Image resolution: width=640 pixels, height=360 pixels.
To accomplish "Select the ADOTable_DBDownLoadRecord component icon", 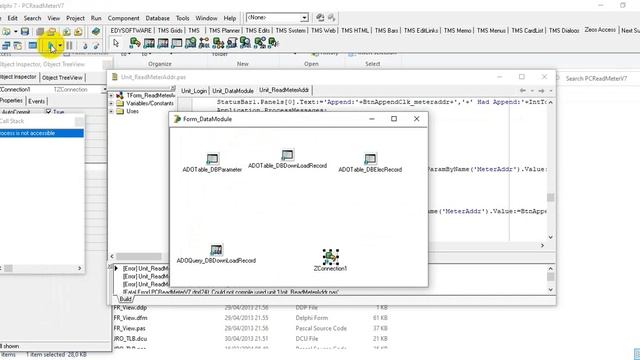I will [x=287, y=155].
